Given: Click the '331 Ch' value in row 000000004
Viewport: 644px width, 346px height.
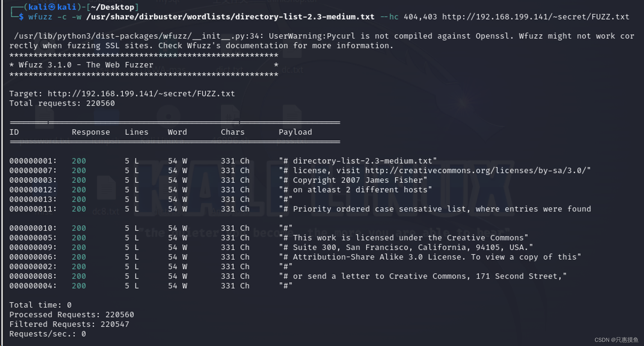Looking at the screenshot, I should (x=235, y=286).
